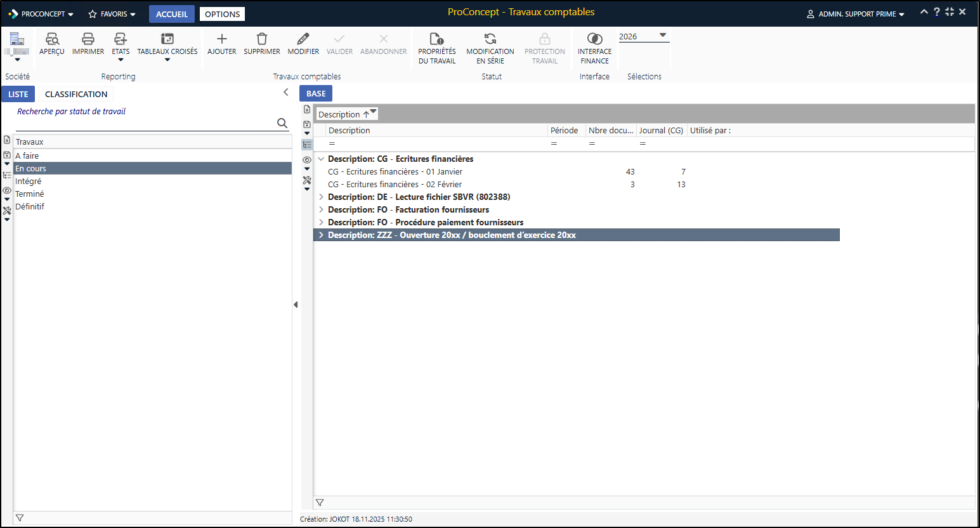Open the Interface Finance tool
The width and height of the screenshot is (980, 528).
tap(594, 39)
